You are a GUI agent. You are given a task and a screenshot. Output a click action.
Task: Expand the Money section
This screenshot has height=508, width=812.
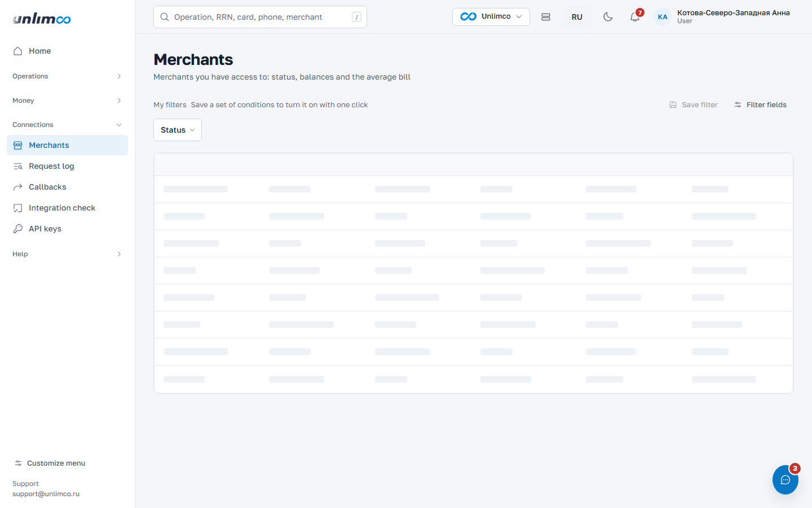tap(67, 100)
